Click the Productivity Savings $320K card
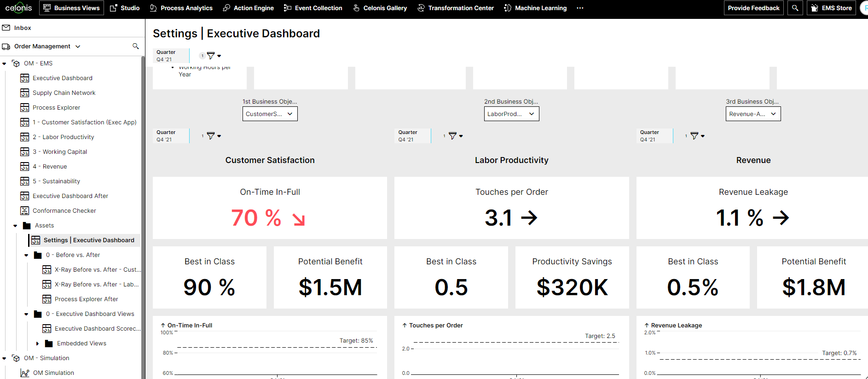 tap(572, 278)
